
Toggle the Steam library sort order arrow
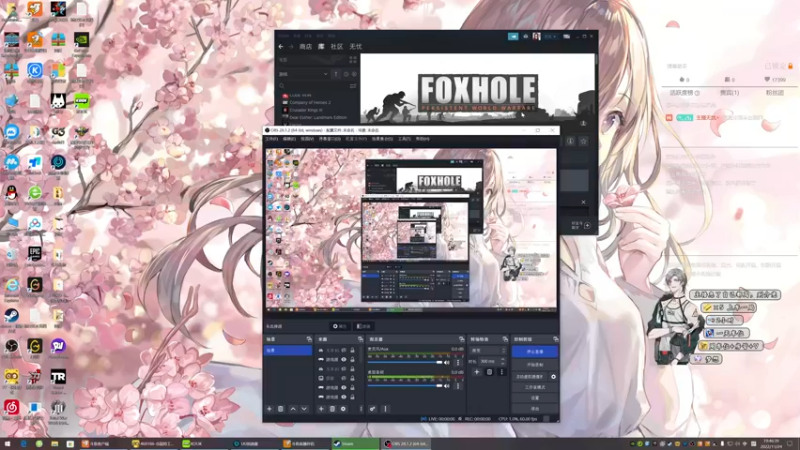(x=336, y=74)
